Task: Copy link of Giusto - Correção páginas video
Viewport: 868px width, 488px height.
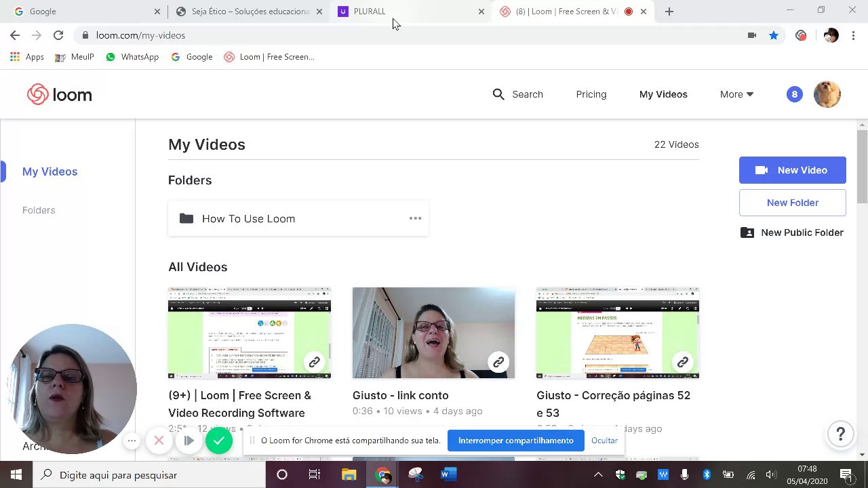Action: tap(683, 363)
